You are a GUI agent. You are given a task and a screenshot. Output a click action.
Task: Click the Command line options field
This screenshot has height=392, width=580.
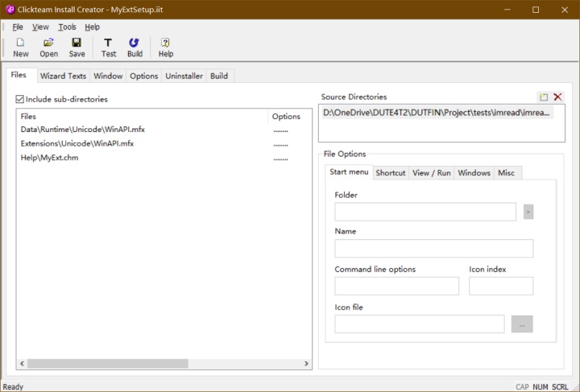pyautogui.click(x=396, y=286)
